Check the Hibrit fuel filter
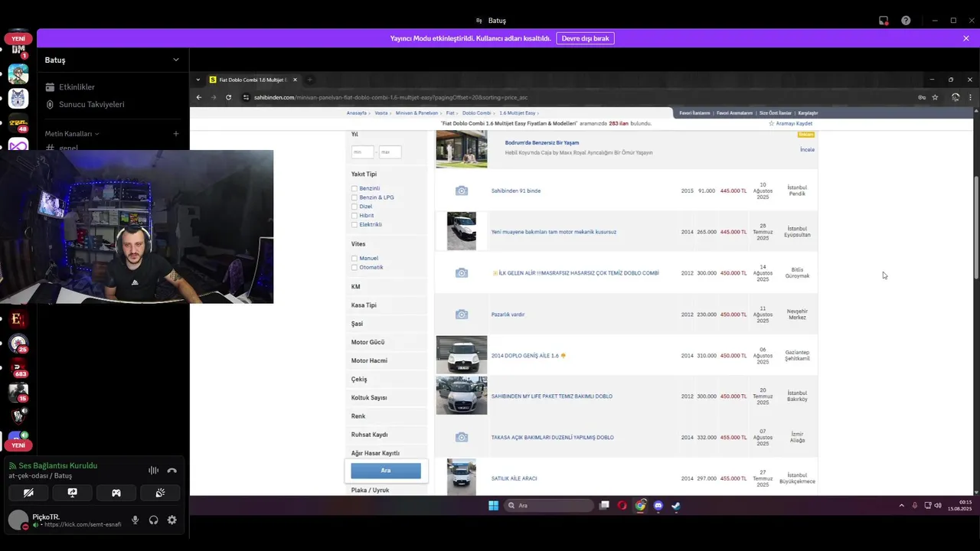Screen dimensions: 980x551 [x=354, y=216]
